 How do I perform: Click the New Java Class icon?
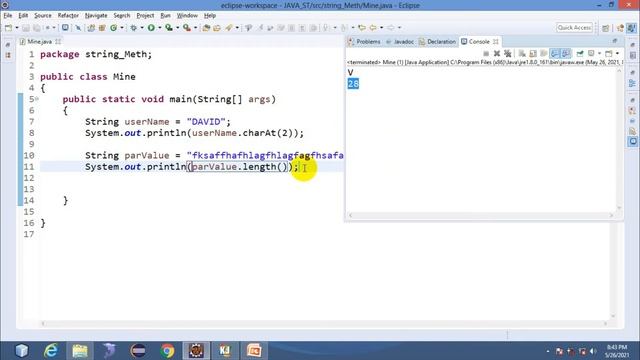pos(113,28)
